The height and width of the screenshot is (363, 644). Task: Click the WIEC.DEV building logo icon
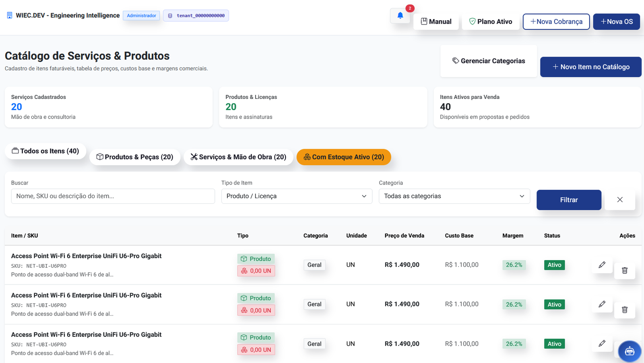click(x=10, y=15)
